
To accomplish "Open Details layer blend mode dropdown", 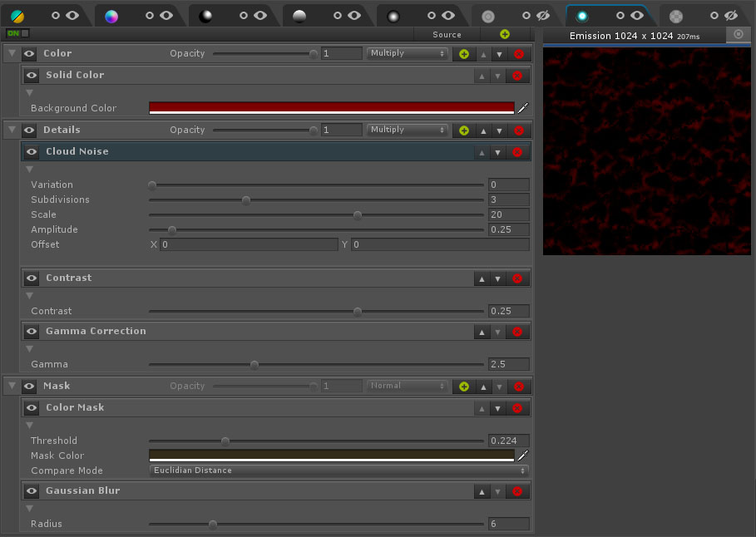I will [x=408, y=130].
